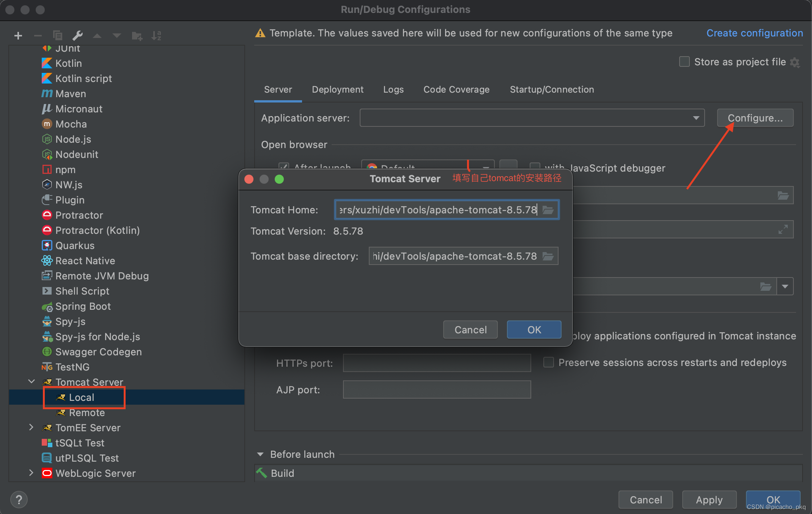Create new folder toolbar icon
Screen dimensions: 812x514
pos(137,36)
